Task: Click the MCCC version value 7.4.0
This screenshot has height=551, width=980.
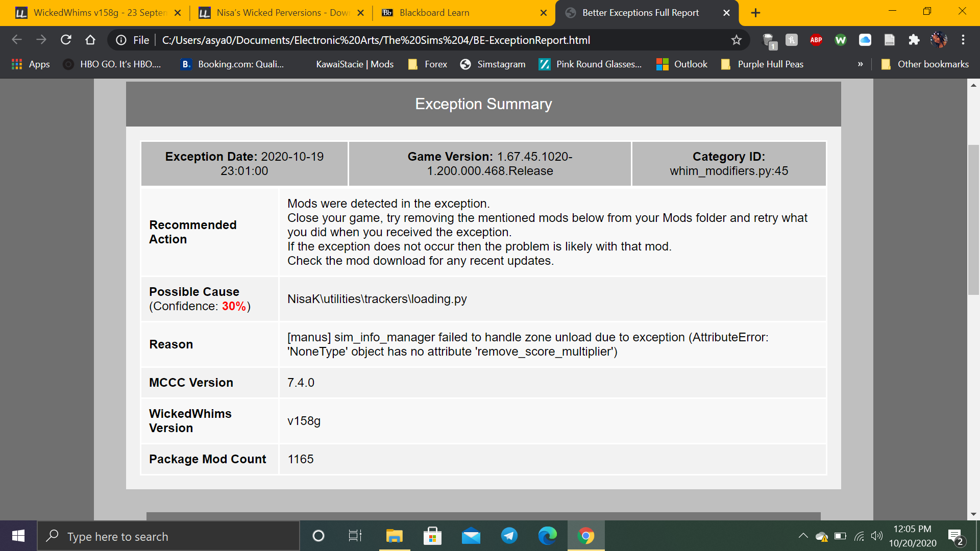Action: point(301,383)
